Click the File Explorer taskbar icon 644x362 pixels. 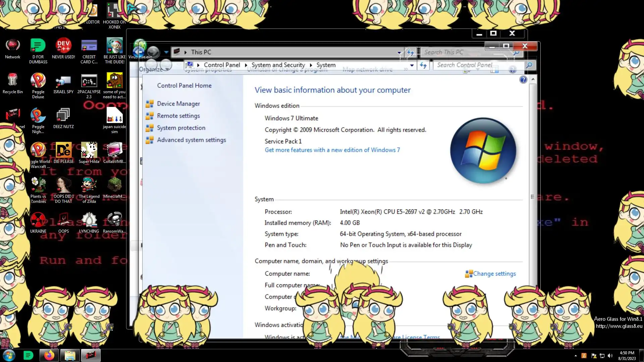click(x=70, y=355)
